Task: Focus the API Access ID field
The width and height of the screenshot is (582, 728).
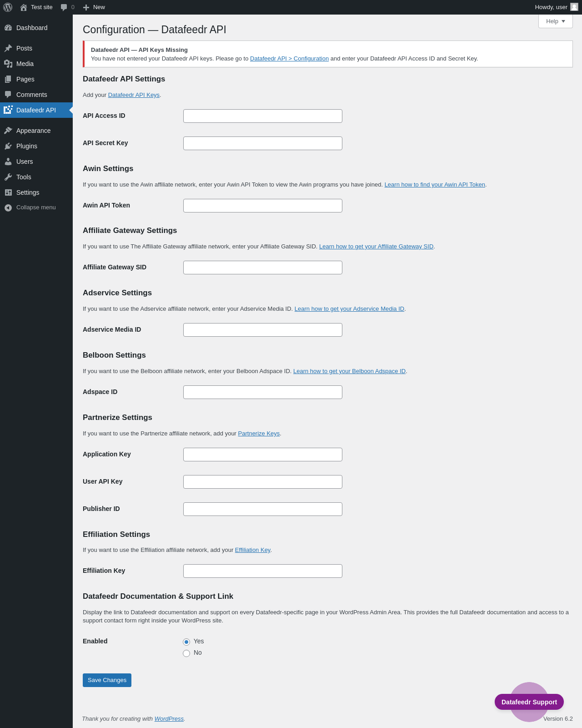Action: click(x=263, y=116)
